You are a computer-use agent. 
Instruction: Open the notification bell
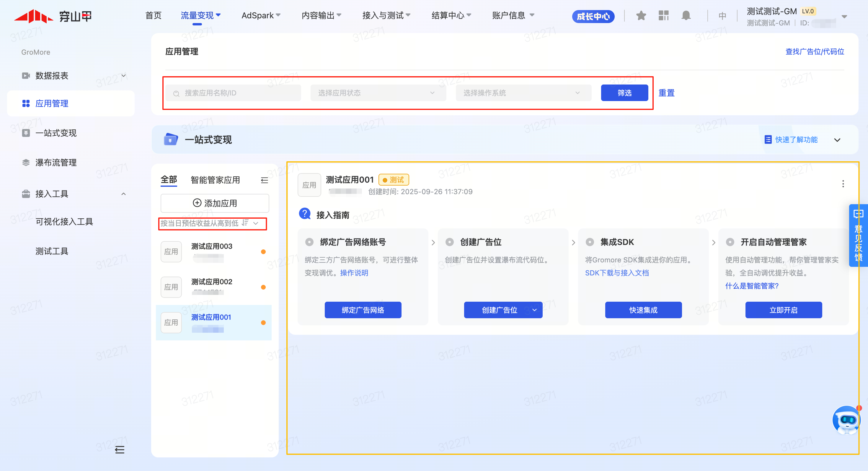[x=686, y=15]
